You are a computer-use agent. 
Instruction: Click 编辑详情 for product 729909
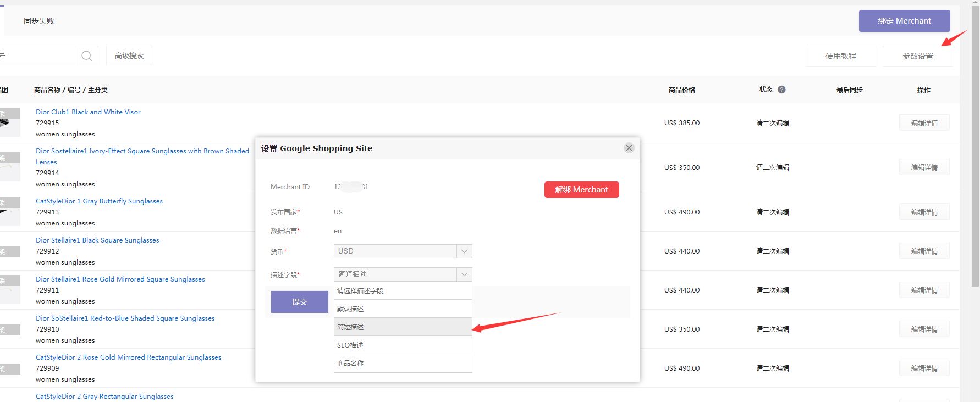coord(924,368)
